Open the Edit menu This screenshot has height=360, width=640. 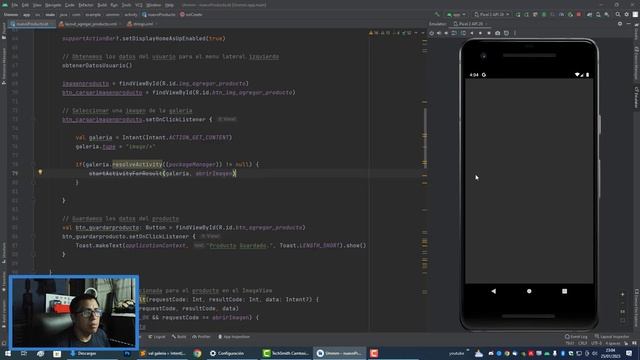pos(25,5)
